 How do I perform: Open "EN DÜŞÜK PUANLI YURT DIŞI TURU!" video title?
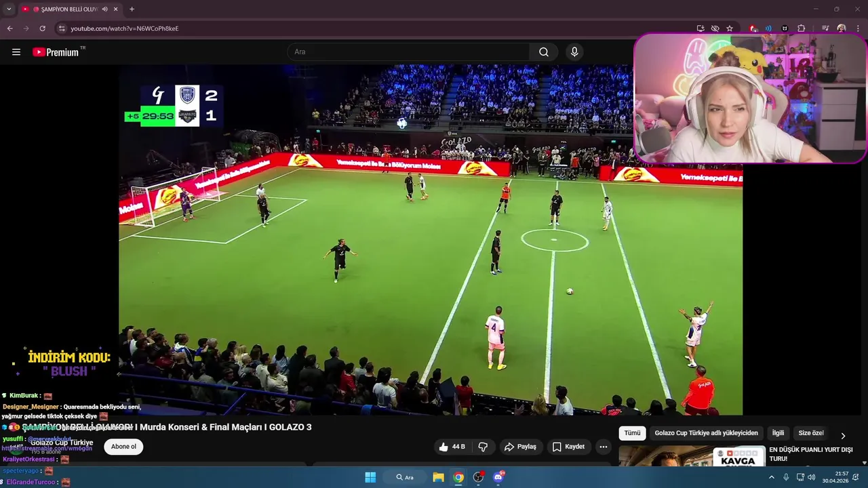(810, 454)
